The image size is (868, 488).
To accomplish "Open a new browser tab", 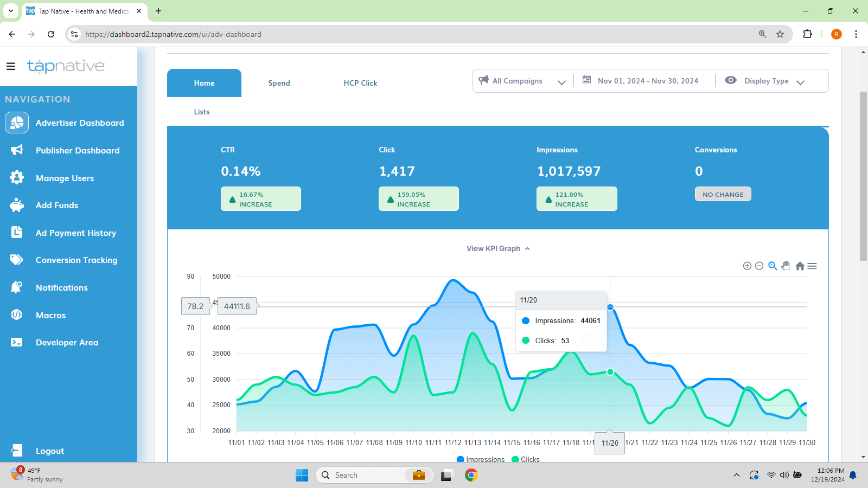I will point(158,11).
